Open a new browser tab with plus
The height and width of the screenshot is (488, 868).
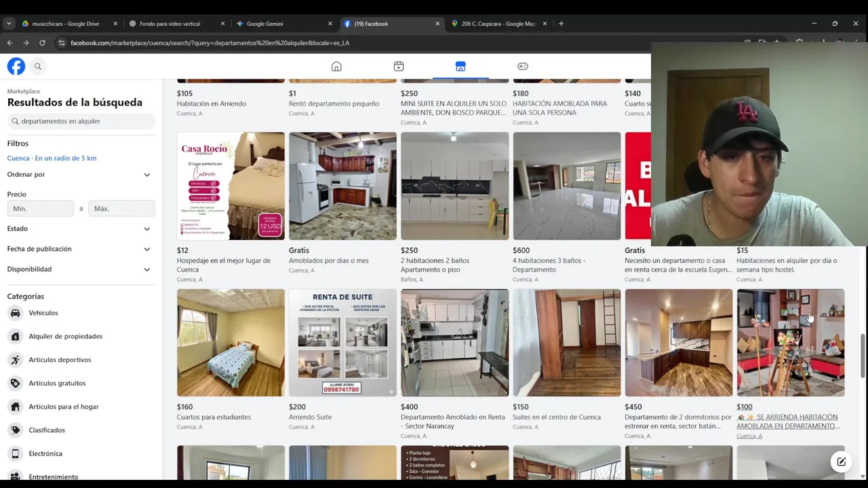(x=561, y=24)
